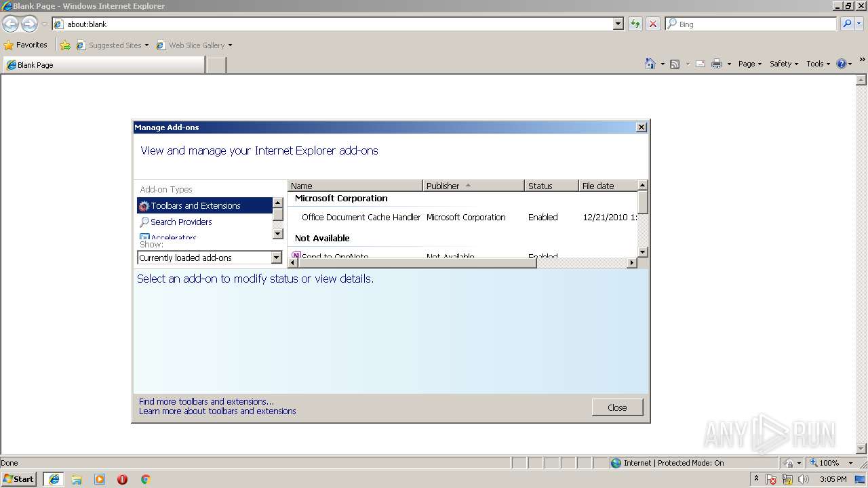Expand the zoom level dropdown arrow
868x488 pixels.
pyautogui.click(x=850, y=463)
